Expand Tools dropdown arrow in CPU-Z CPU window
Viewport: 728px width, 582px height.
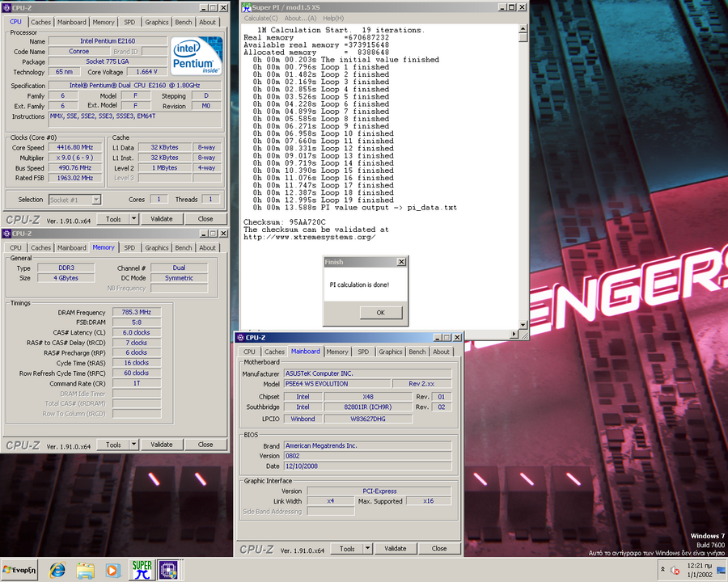click(133, 219)
